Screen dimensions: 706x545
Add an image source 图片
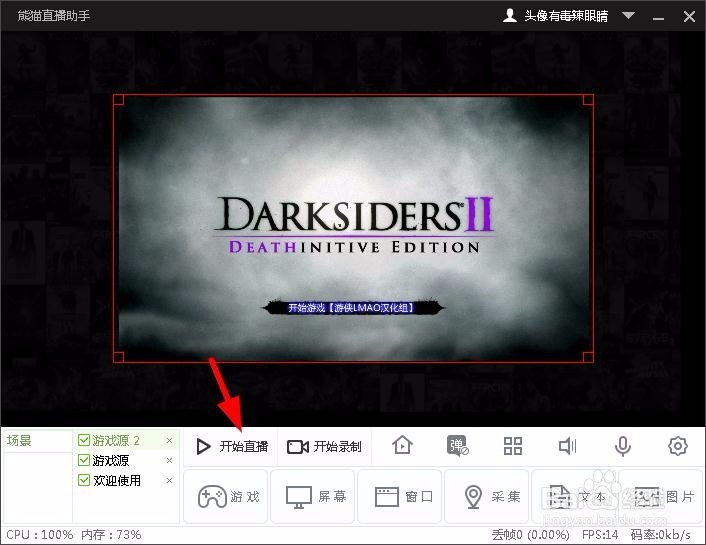(661, 496)
